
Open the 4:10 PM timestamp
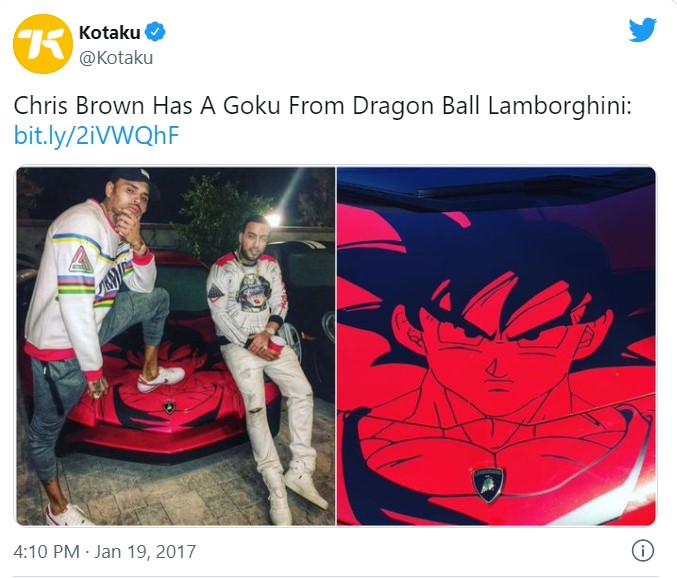click(x=47, y=551)
